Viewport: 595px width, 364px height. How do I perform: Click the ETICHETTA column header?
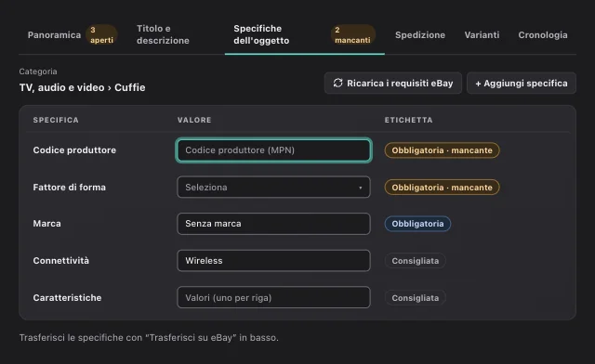[x=408, y=120]
